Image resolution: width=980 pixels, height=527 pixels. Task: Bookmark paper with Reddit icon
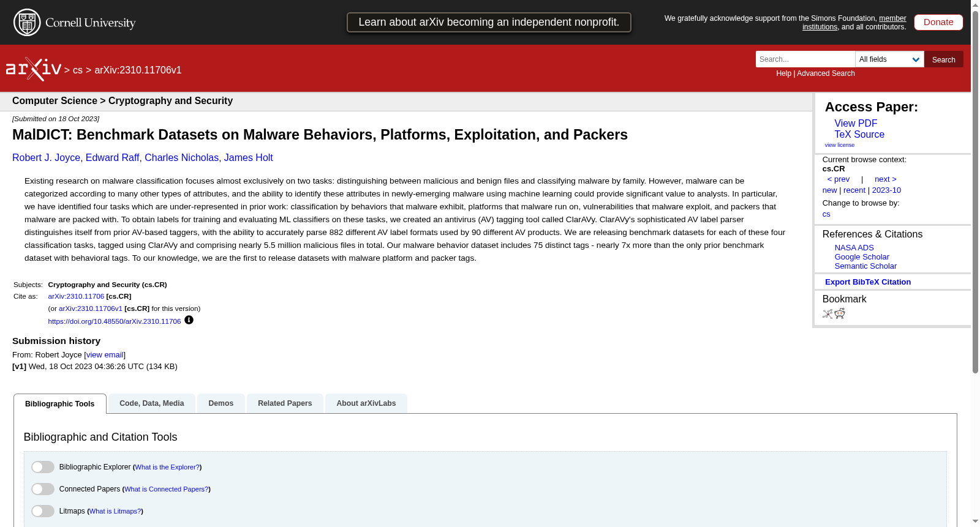(x=840, y=314)
